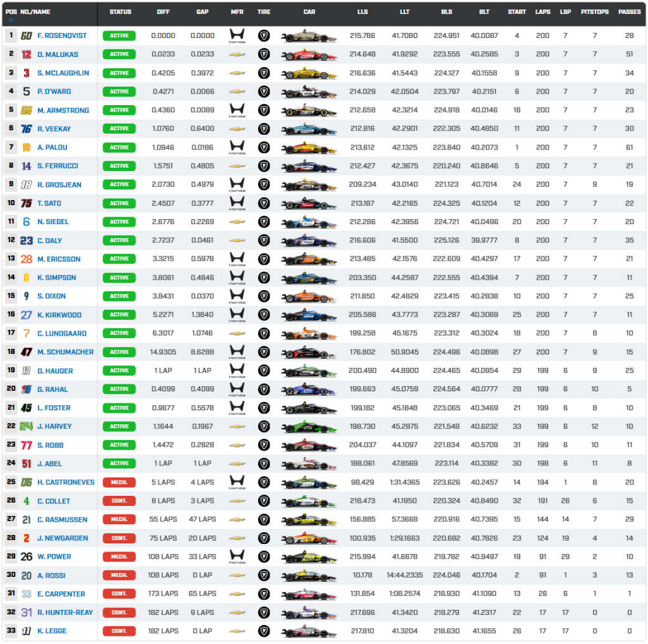Sort by the DIFF column header
The width and height of the screenshot is (648, 644).
(x=163, y=12)
